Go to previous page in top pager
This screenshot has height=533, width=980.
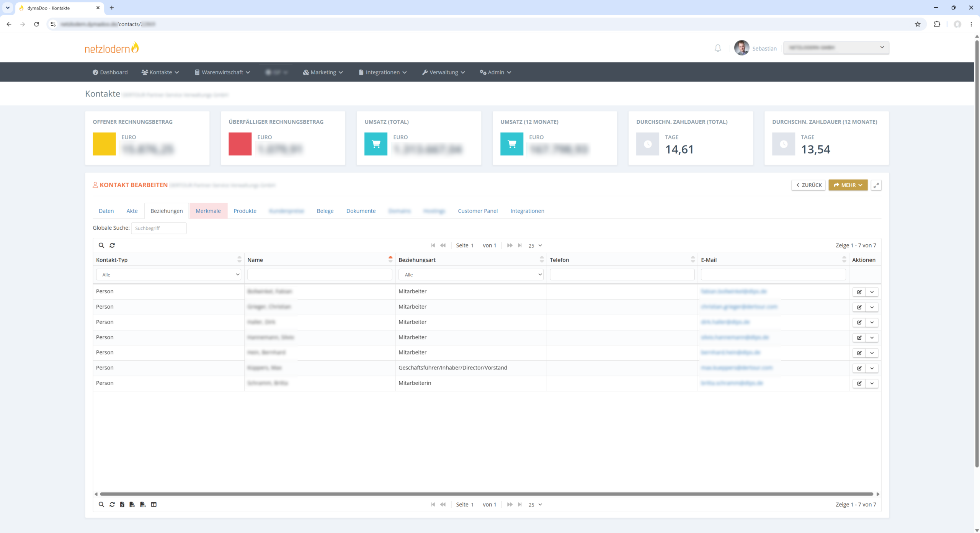coord(443,245)
